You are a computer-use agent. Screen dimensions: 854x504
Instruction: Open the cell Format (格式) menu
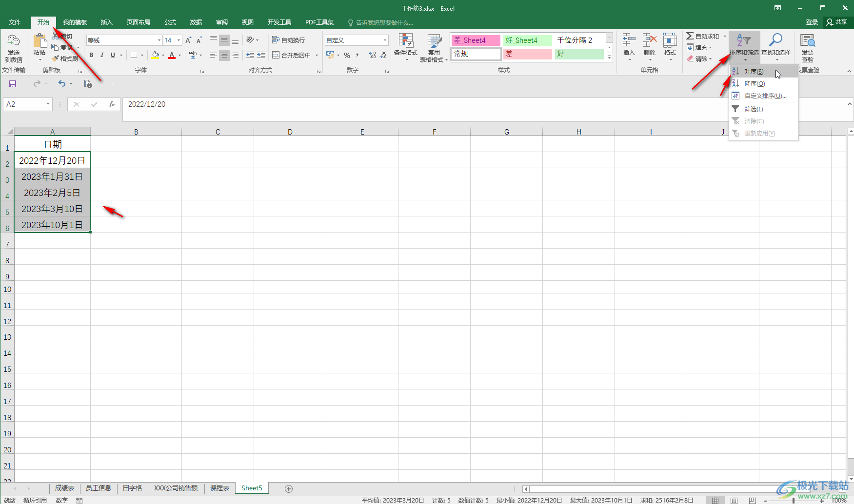click(670, 47)
